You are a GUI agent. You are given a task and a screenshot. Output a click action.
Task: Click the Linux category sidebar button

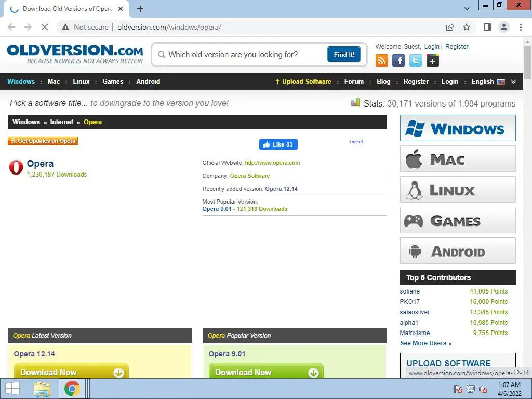pyautogui.click(x=458, y=189)
